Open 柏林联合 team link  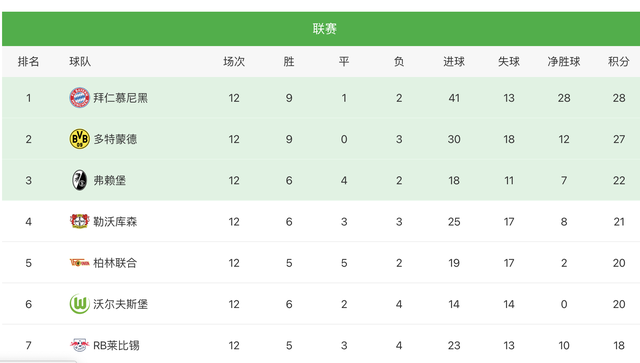click(x=115, y=263)
